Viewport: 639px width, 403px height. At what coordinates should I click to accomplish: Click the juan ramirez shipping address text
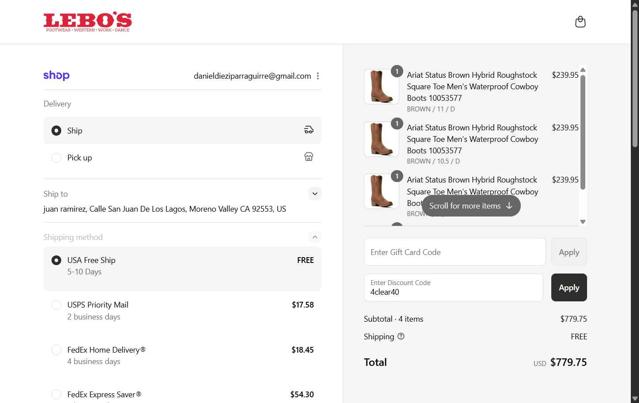[165, 209]
